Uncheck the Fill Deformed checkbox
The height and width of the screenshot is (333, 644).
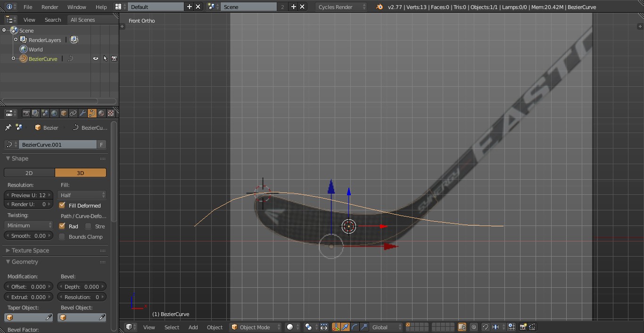[x=62, y=205]
